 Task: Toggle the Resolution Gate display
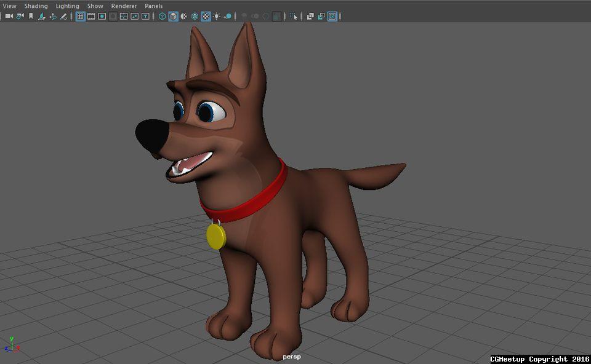click(x=102, y=16)
